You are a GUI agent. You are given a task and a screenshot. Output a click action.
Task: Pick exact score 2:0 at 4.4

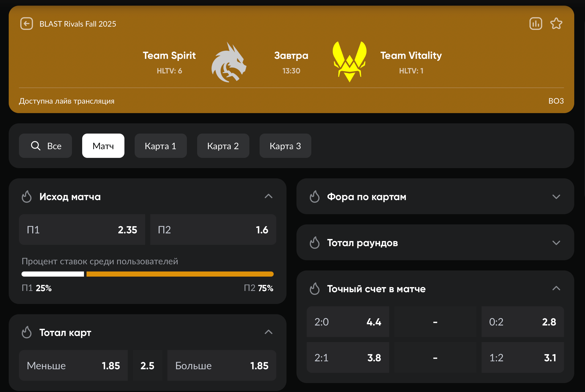(x=348, y=322)
